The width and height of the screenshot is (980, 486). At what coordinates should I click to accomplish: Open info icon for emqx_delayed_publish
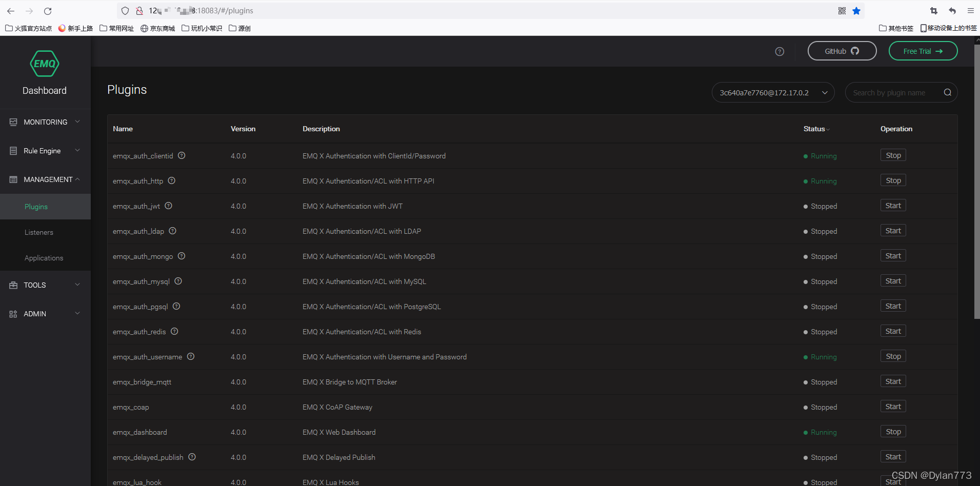[x=192, y=457]
